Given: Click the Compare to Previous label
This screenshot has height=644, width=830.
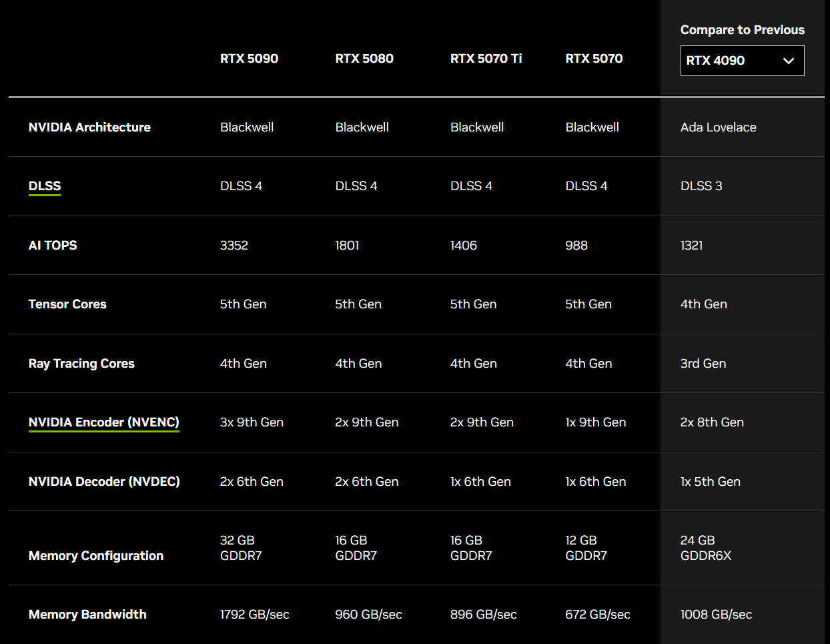Looking at the screenshot, I should click(x=742, y=30).
